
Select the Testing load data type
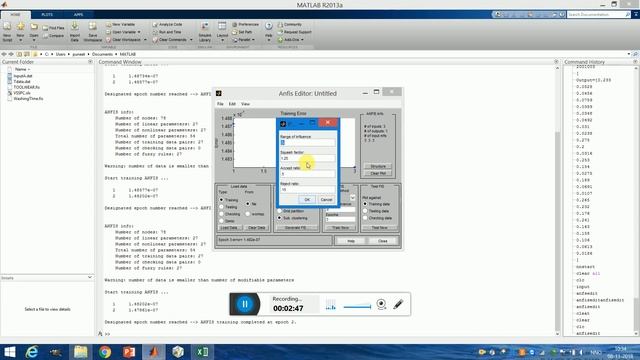[222, 207]
